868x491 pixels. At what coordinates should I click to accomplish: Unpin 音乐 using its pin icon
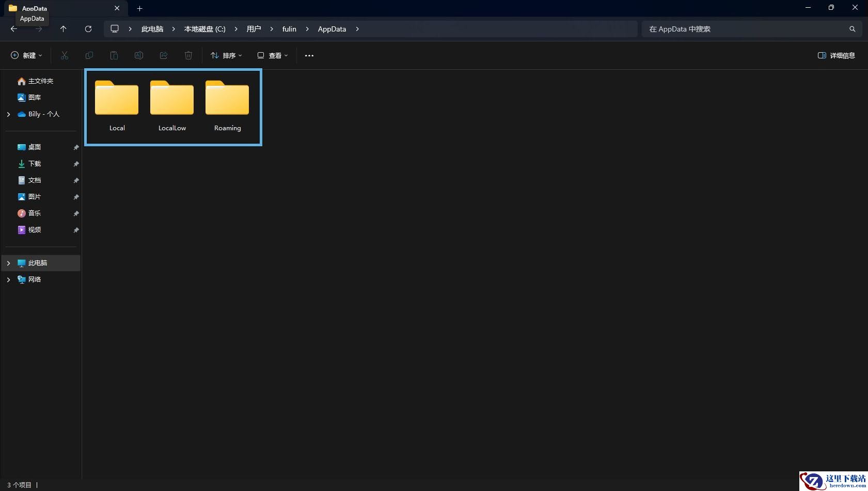point(76,213)
